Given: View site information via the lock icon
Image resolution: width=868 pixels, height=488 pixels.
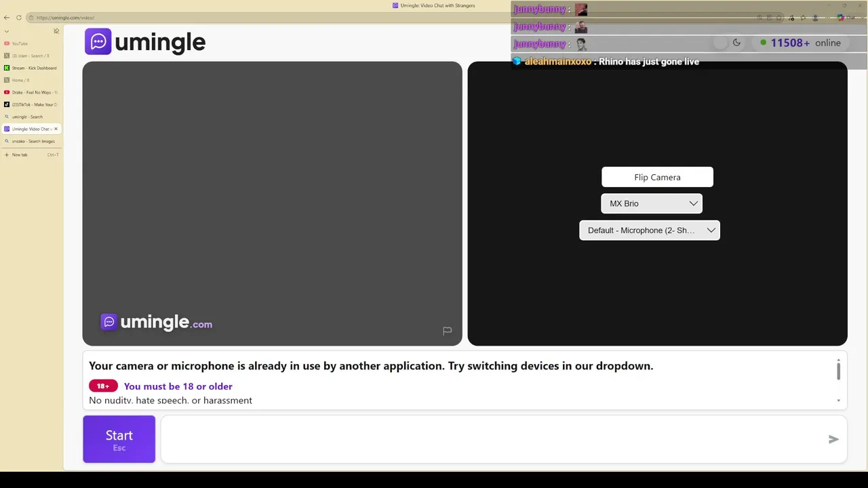Looking at the screenshot, I should click(31, 18).
